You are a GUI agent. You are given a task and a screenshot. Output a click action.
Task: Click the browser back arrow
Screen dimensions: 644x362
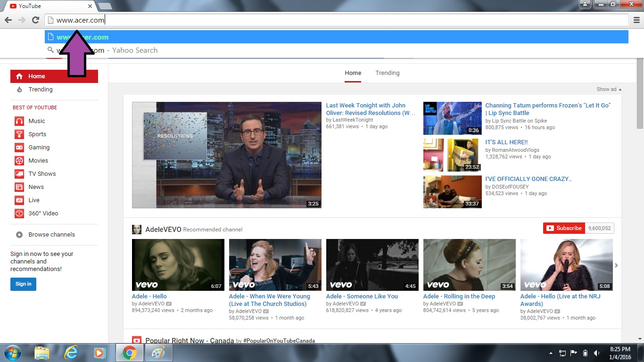[x=8, y=20]
